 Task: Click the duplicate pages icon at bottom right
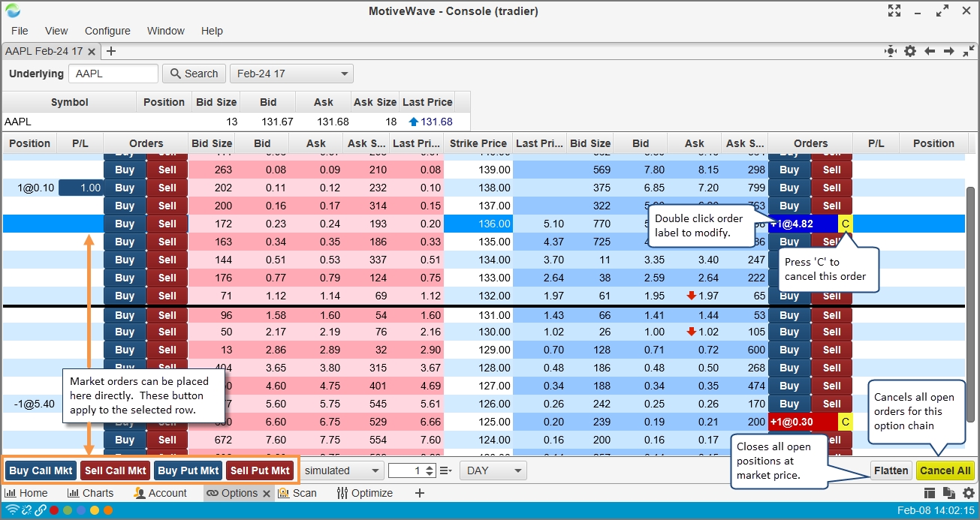click(x=949, y=493)
